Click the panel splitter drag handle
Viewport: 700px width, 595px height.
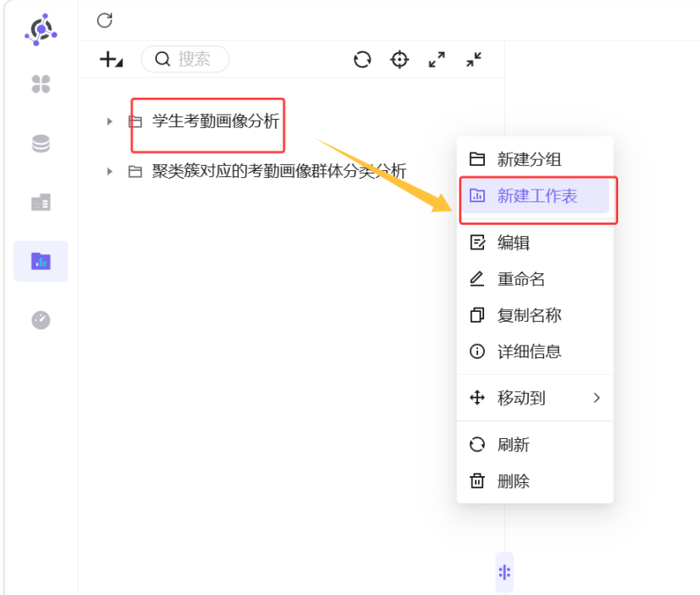click(x=504, y=572)
